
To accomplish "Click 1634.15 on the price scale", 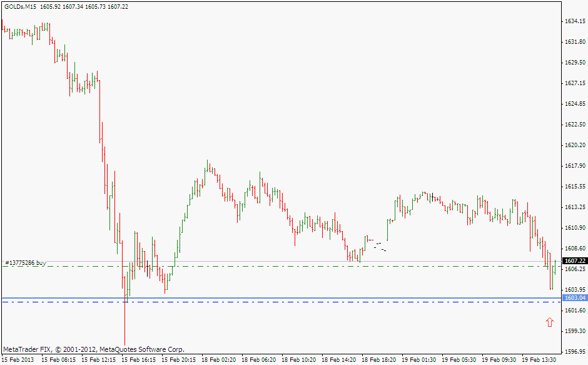I will coord(574,21).
